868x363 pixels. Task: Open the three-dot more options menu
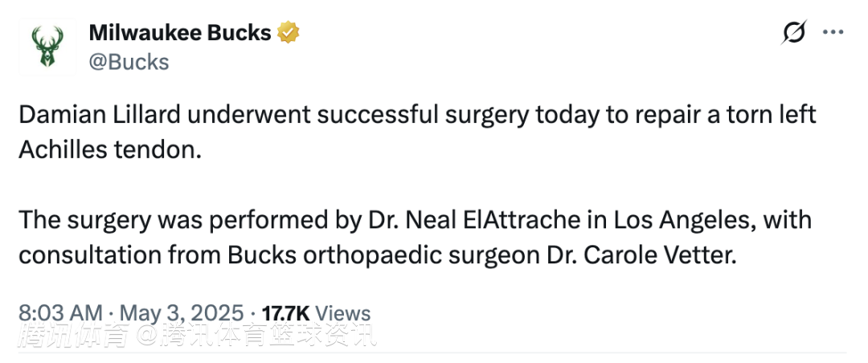833,33
